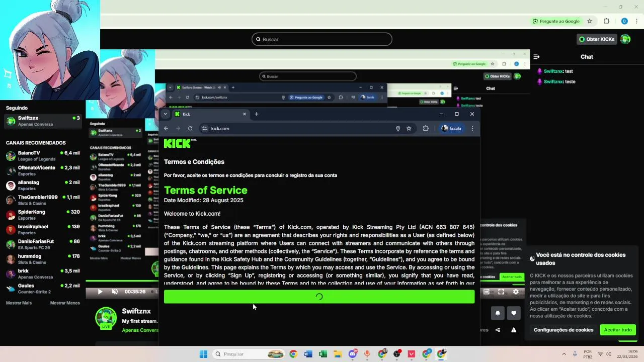Toggle fullscreen in video player
The width and height of the screenshot is (644, 362).
tap(501, 292)
